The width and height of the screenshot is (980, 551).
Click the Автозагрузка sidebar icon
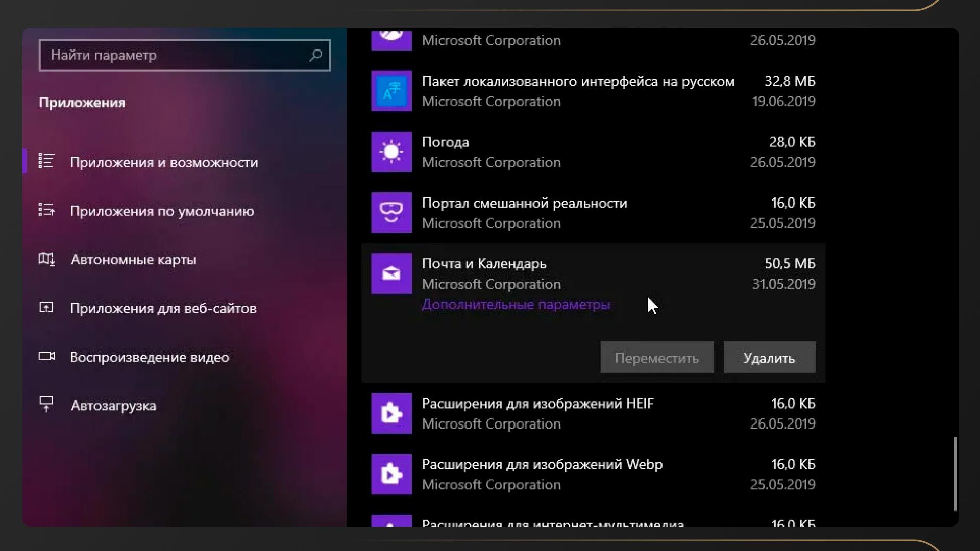pos(46,405)
